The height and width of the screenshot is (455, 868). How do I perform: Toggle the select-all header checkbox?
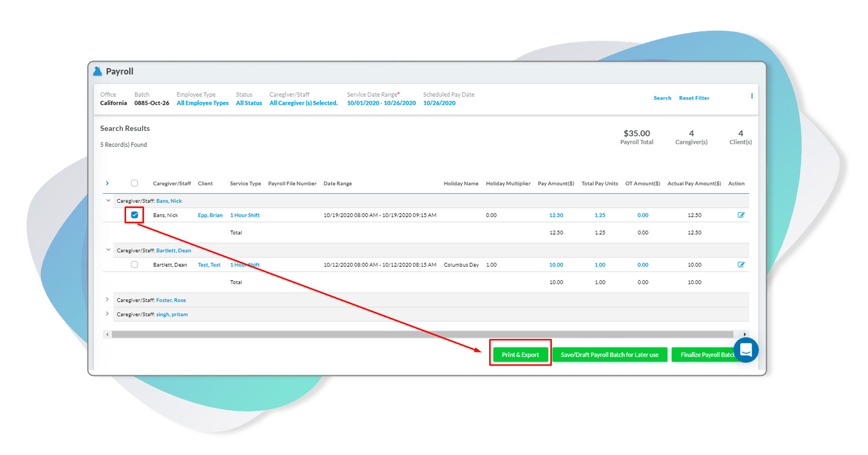click(x=135, y=183)
